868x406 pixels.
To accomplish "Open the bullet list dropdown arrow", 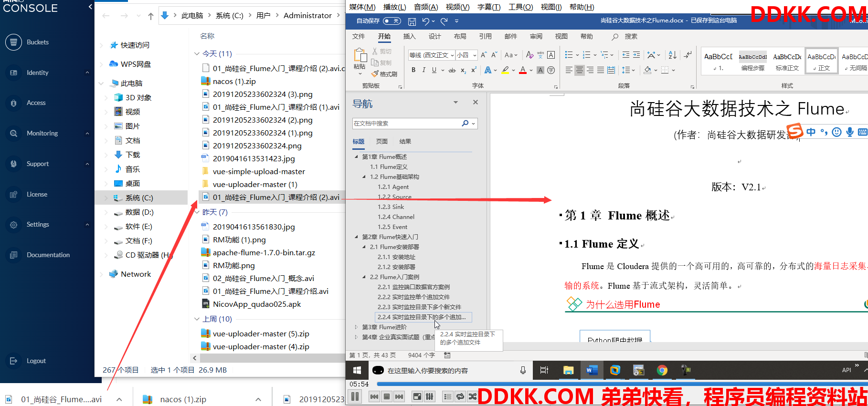I will point(577,55).
